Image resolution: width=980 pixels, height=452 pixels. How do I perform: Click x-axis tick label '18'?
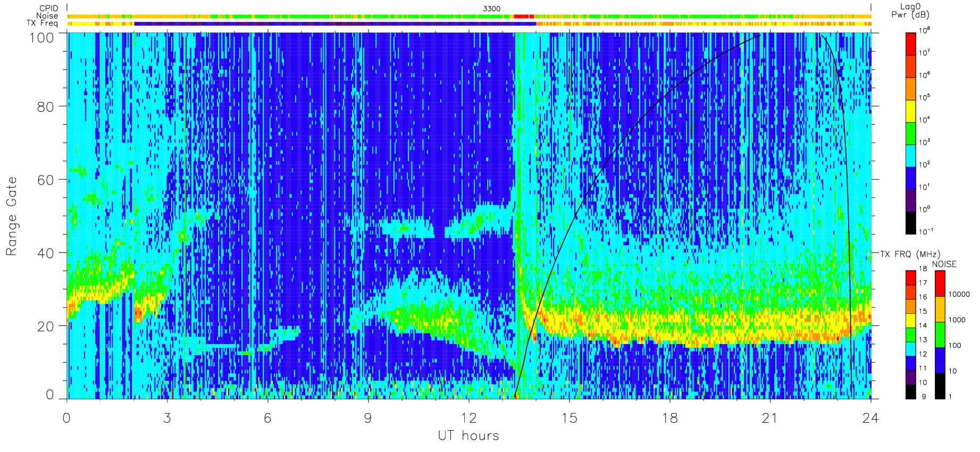coord(669,418)
